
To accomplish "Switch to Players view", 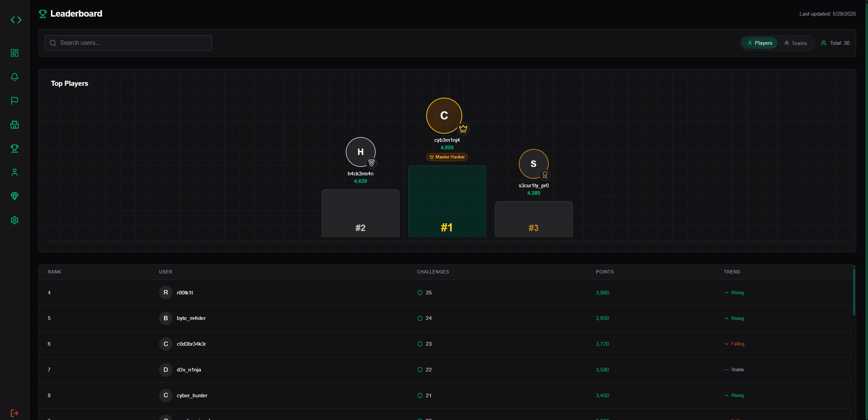I will pos(759,43).
